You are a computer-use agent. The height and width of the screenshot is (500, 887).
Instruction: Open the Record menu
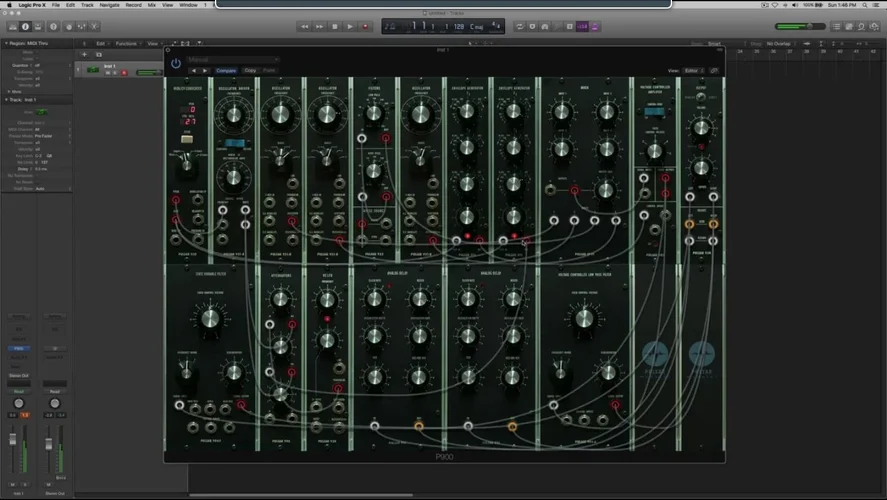(134, 5)
